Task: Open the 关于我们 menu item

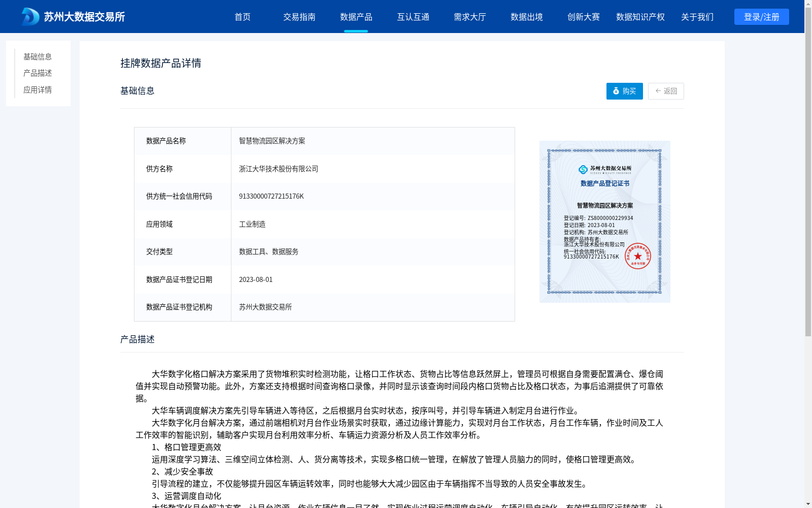Action: tap(697, 17)
